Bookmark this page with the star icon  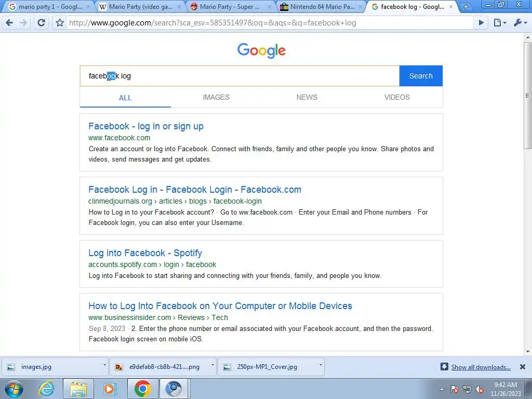(60, 23)
